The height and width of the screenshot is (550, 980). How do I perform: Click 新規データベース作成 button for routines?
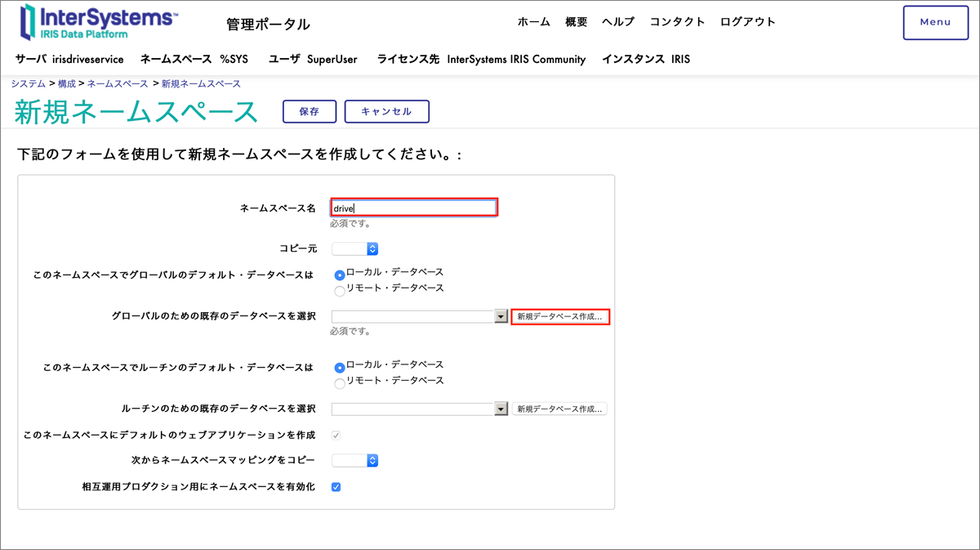coord(560,409)
